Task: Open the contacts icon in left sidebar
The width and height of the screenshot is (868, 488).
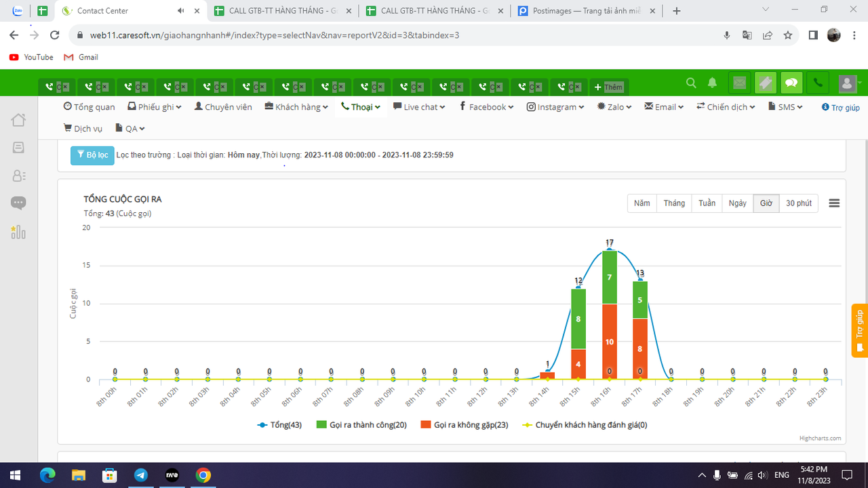Action: (x=18, y=176)
